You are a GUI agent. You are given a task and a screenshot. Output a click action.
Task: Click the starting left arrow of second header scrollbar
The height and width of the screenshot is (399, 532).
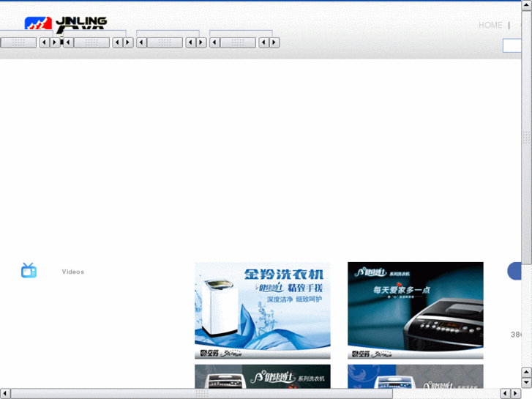point(68,42)
